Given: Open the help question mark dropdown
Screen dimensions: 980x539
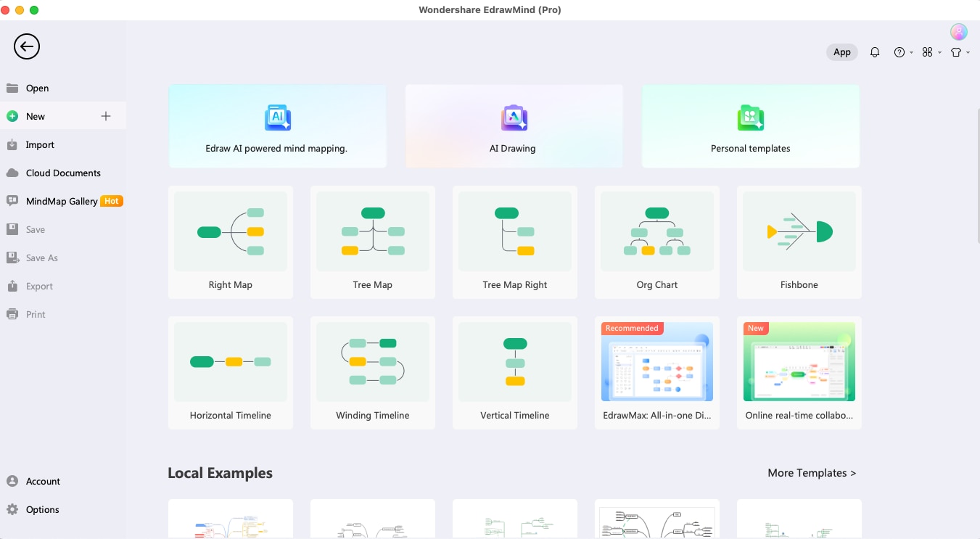Looking at the screenshot, I should point(903,52).
